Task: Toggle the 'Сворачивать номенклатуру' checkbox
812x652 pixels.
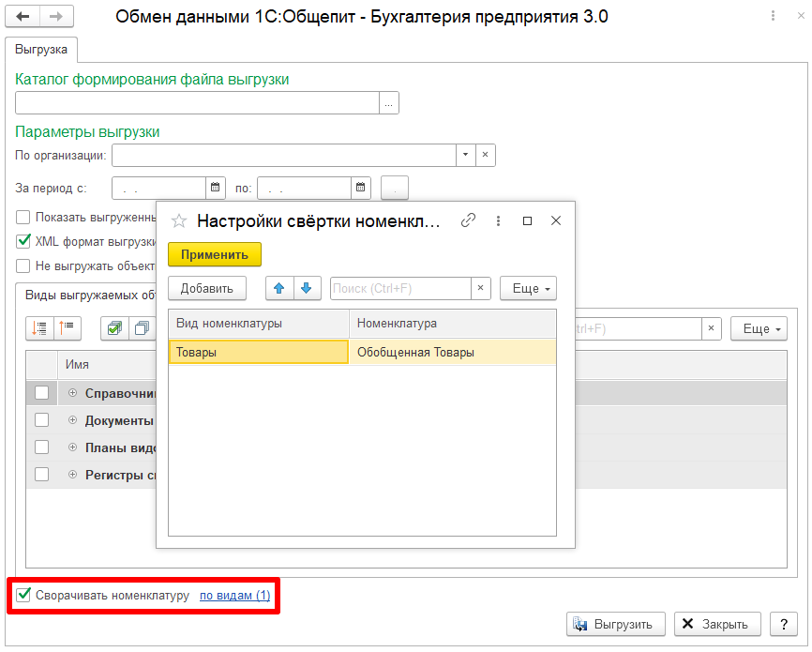Action: point(23,595)
